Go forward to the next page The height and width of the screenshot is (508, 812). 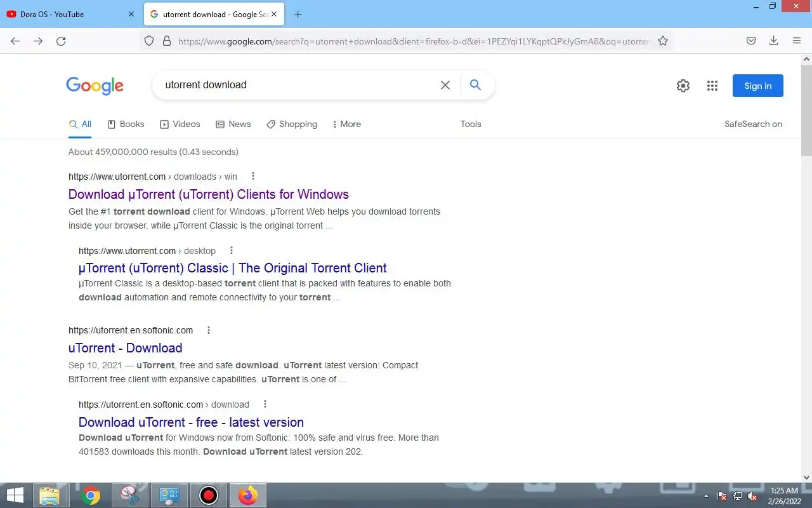38,41
